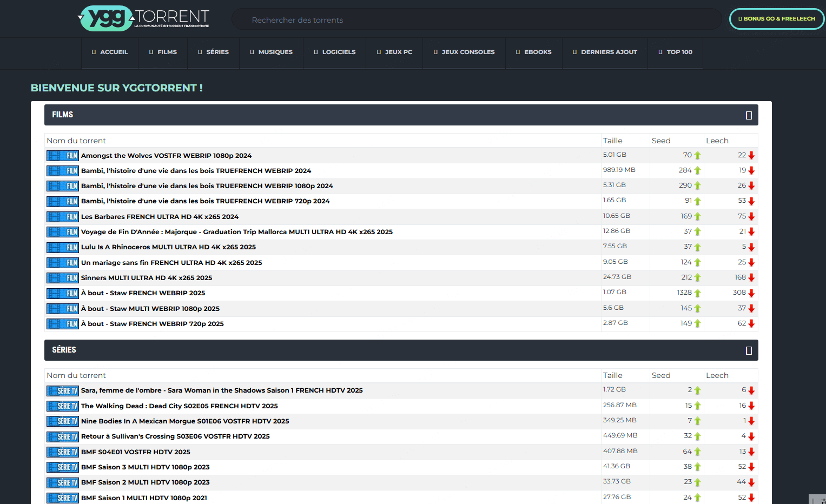Click the green seed arrow for "À bout - Staw FRENCH WEBRIP"

[697, 293]
